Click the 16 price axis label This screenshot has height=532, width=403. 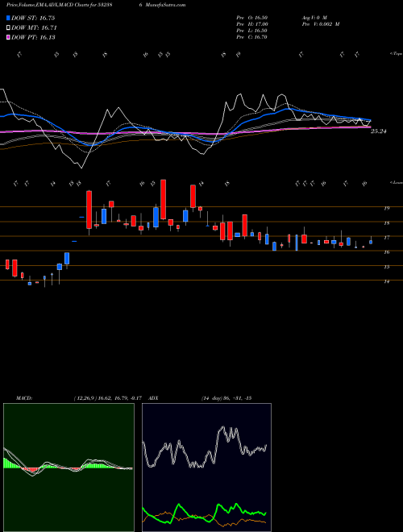point(386,252)
